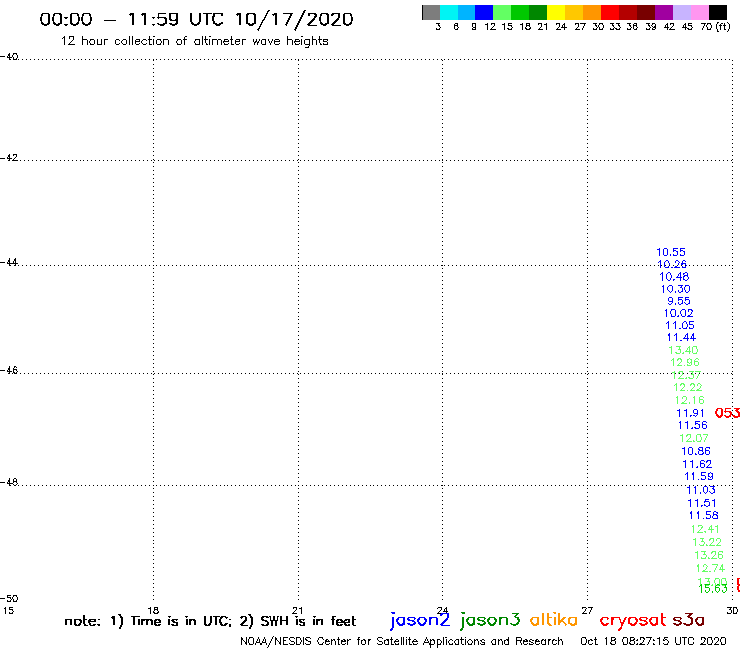This screenshot has height=650, width=740.
Task: Click the black swatch ending the scale
Action: [718, 13]
